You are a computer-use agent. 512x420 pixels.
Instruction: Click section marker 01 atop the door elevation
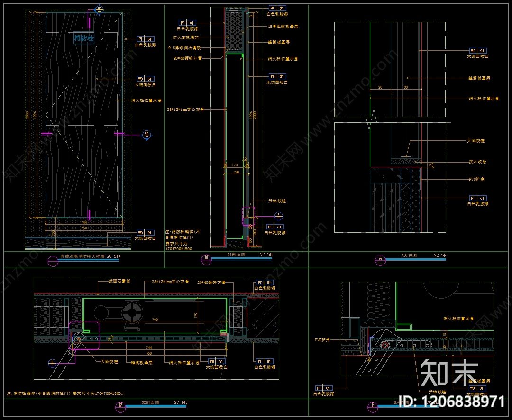(x=99, y=9)
